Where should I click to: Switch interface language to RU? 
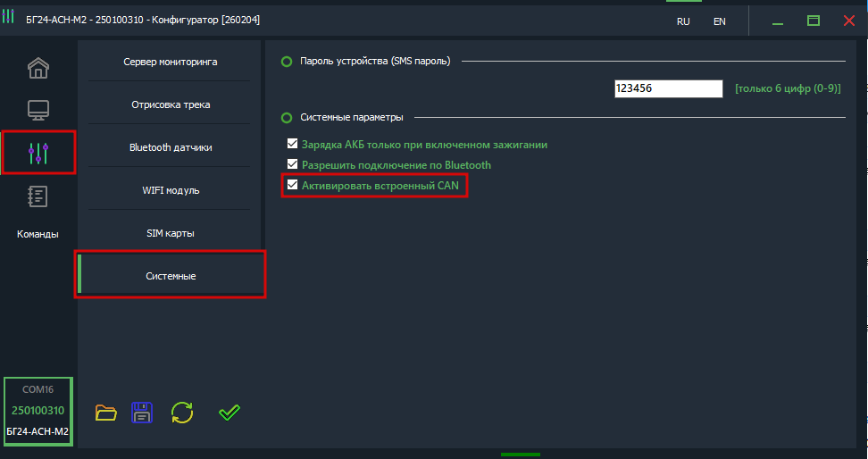click(x=683, y=21)
